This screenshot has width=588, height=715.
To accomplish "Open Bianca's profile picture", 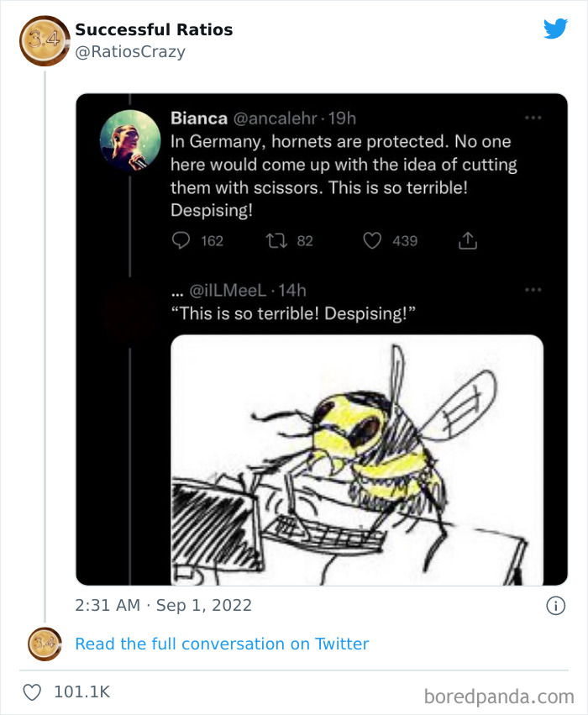I will [129, 140].
